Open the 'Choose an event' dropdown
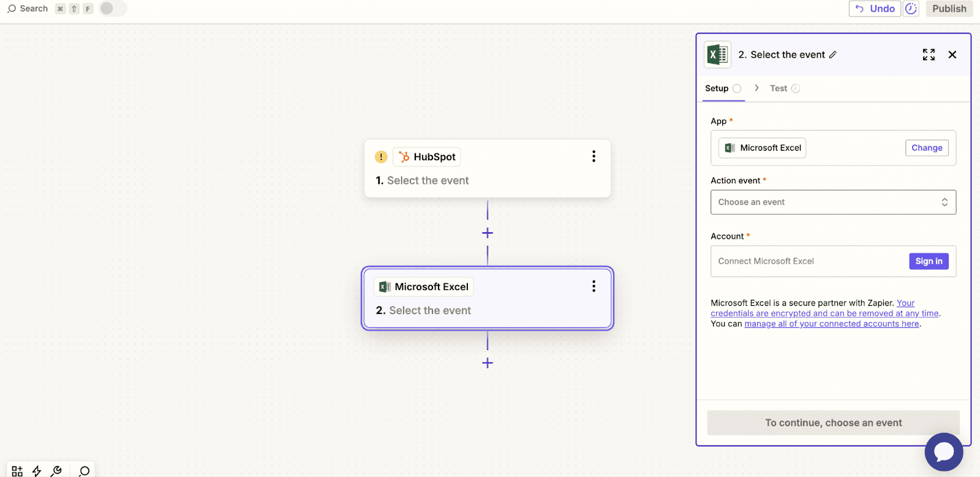The height and width of the screenshot is (477, 980). 833,202
